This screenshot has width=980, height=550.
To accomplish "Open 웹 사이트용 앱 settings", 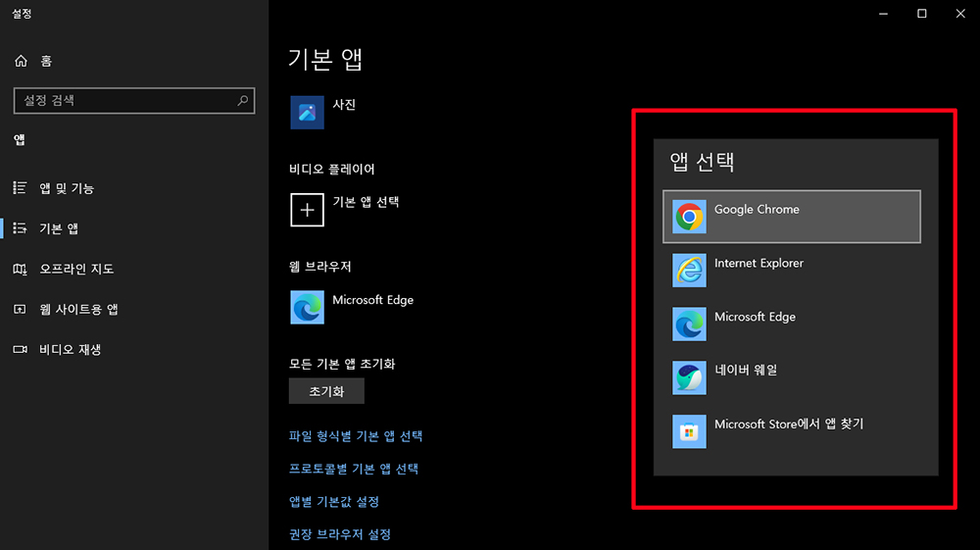I will click(78, 310).
